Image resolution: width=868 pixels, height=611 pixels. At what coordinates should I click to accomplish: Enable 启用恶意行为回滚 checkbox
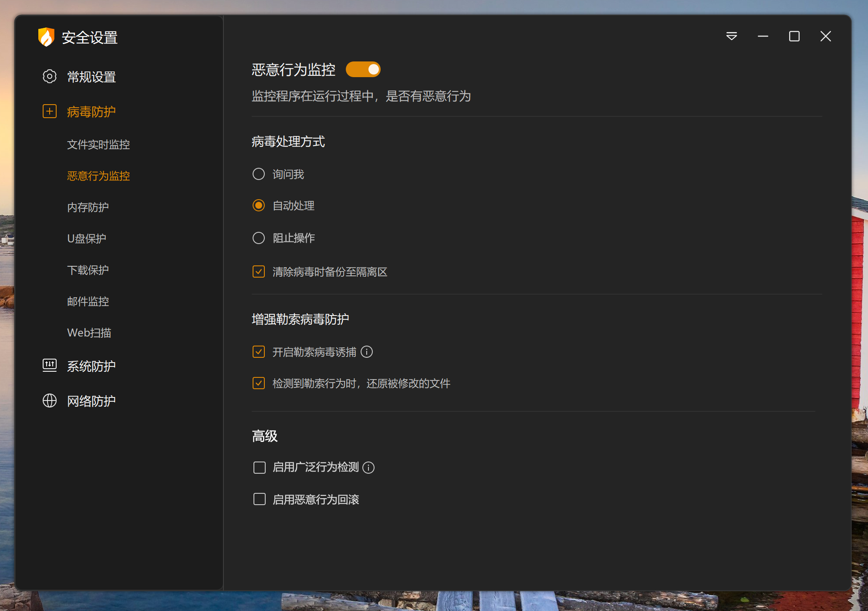[x=260, y=499]
